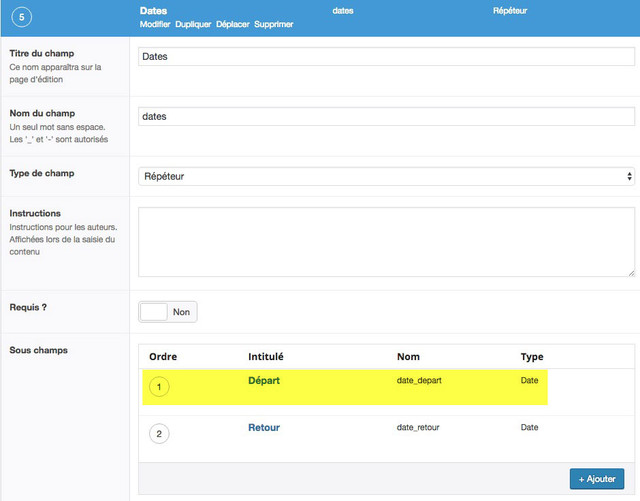This screenshot has height=501, width=640.
Task: Click the Déplacer link
Action: pyautogui.click(x=233, y=24)
